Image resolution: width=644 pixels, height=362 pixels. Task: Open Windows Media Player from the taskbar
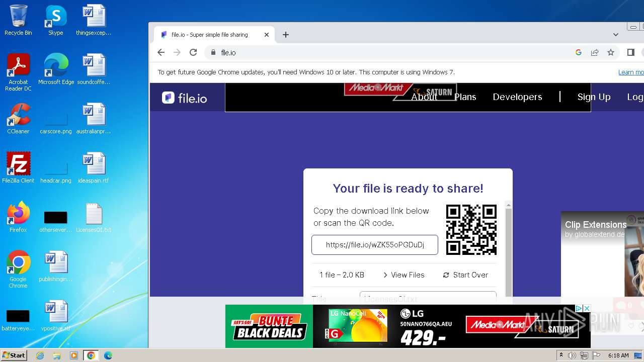[x=74, y=355]
